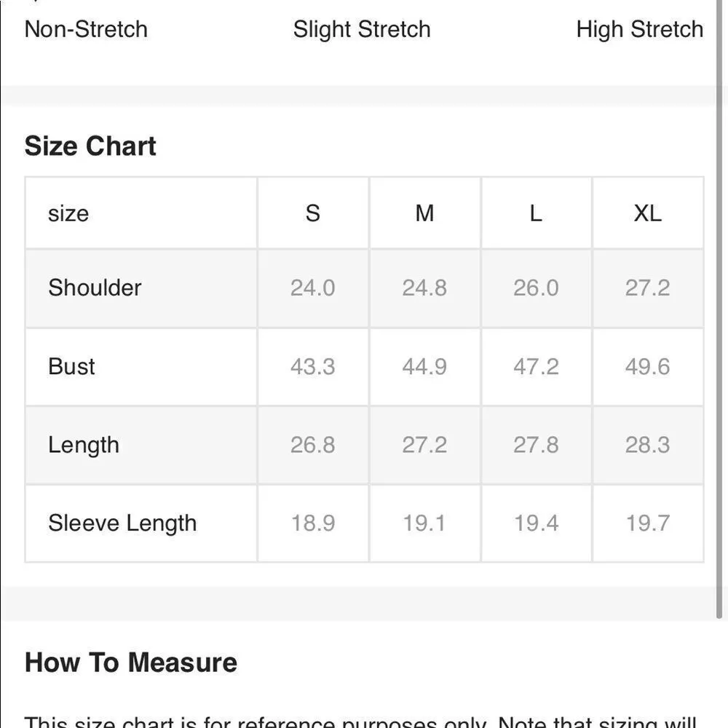This screenshot has width=728, height=728.
Task: Select the Length row label
Action: point(83,445)
